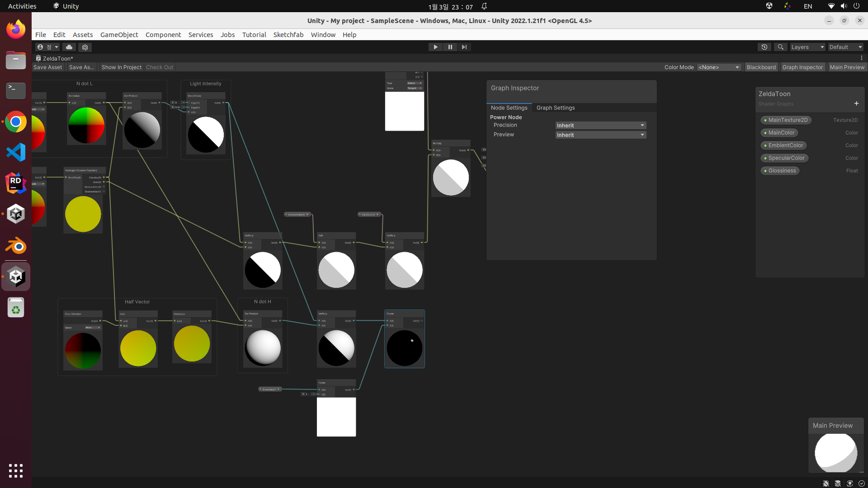
Task: Open the Preview Inherit dropdown
Action: pyautogui.click(x=600, y=135)
